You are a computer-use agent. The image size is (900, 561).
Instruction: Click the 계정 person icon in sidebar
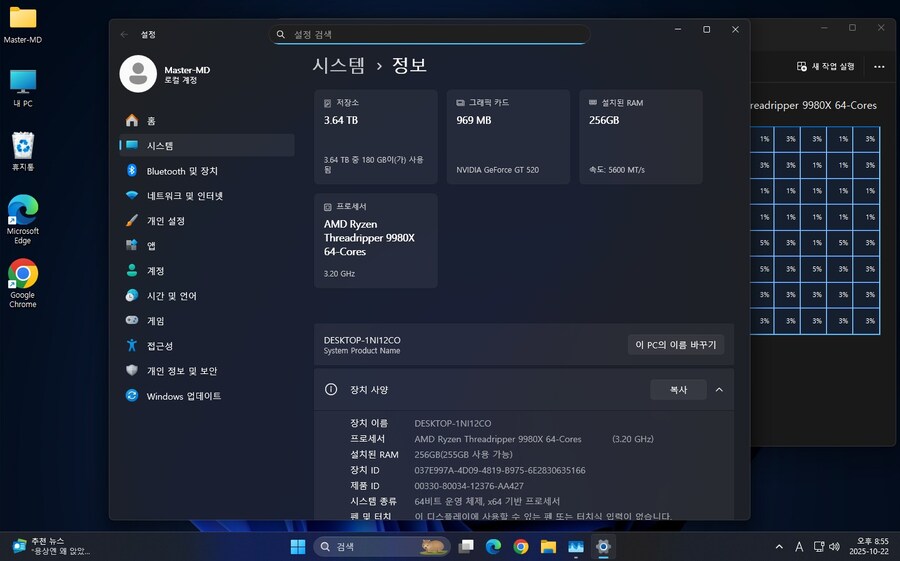point(132,270)
